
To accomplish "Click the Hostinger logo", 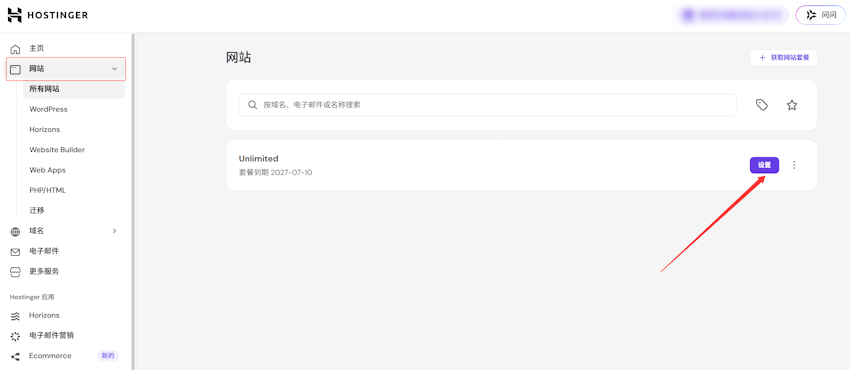I will pos(48,15).
